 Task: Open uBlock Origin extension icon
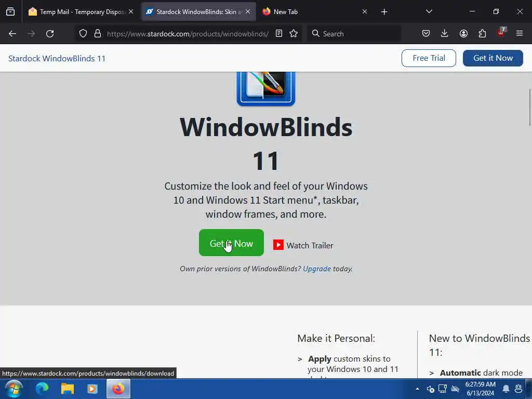pos(501,33)
